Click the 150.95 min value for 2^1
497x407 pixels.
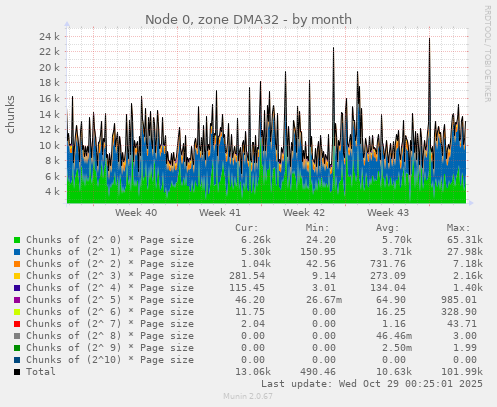coord(318,252)
